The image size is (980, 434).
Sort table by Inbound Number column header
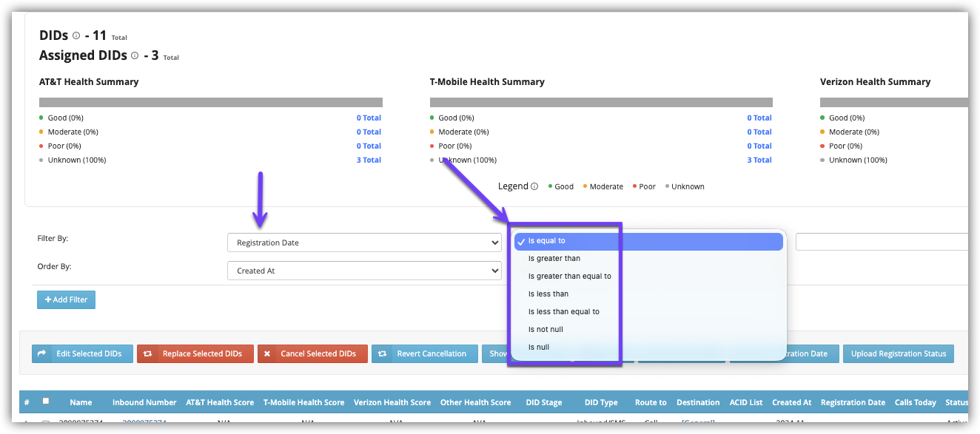144,402
